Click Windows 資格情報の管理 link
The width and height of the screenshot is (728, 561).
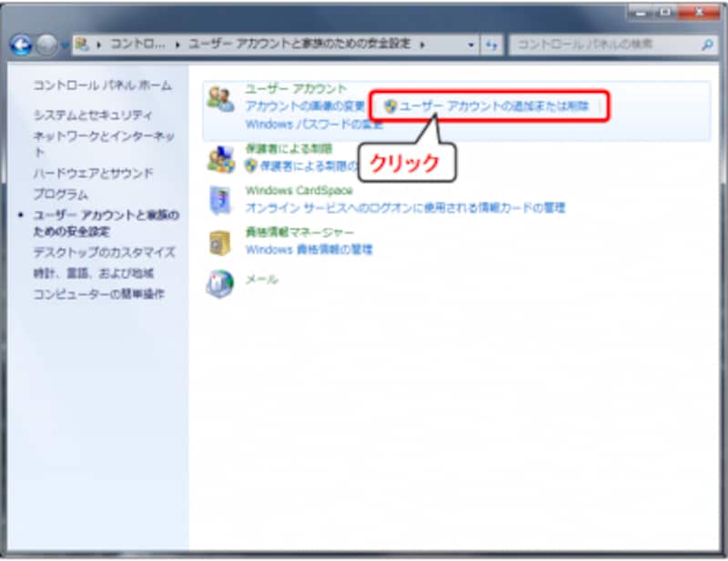pos(308,250)
